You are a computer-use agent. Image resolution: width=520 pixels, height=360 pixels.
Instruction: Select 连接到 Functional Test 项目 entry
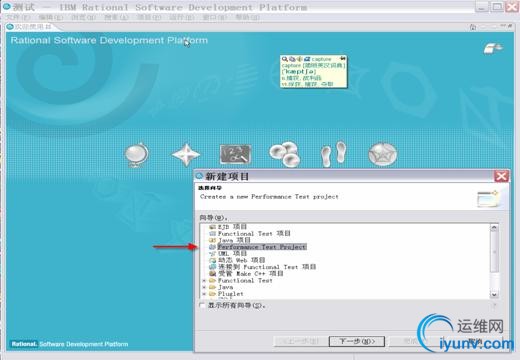coord(267,267)
